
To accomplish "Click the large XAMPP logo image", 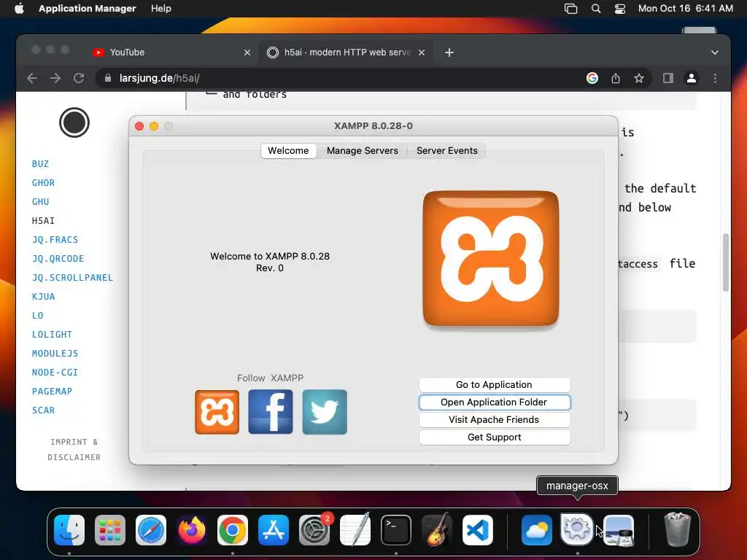I will point(491,259).
